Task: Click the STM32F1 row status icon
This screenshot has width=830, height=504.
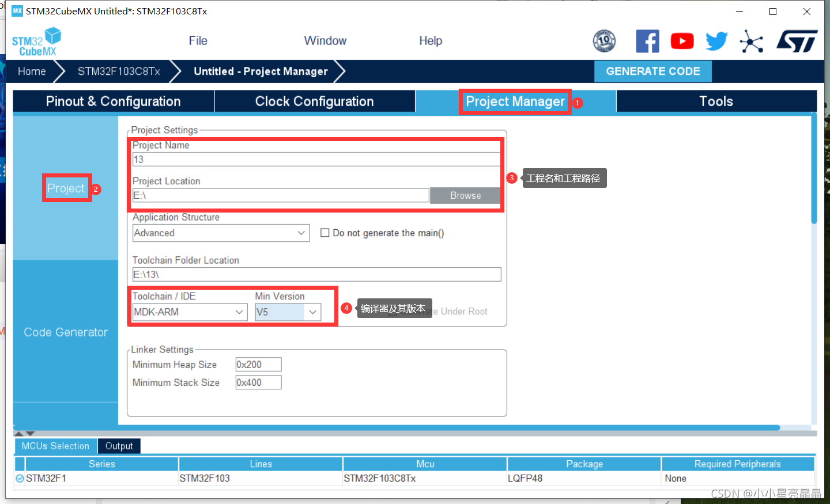Action: pos(20,478)
